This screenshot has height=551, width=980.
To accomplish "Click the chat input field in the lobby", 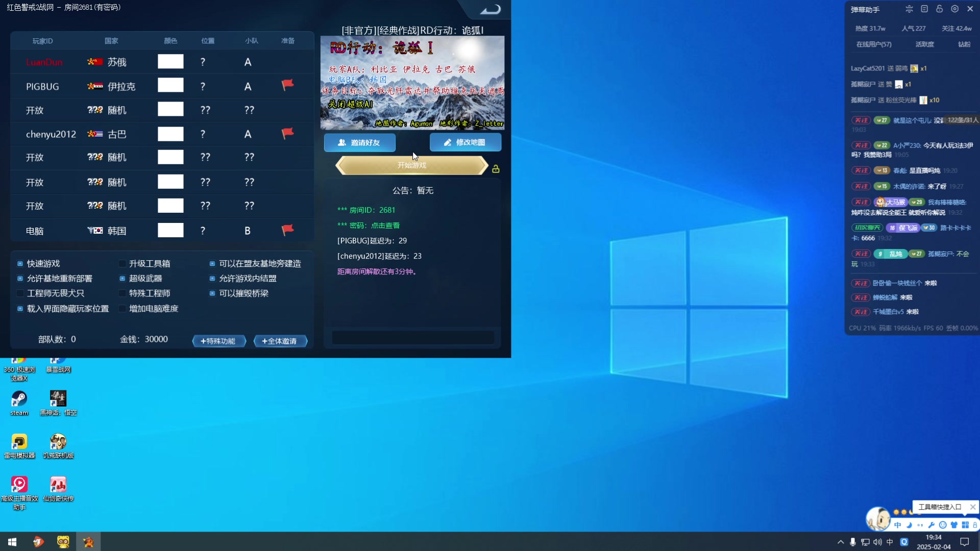I will (x=413, y=337).
